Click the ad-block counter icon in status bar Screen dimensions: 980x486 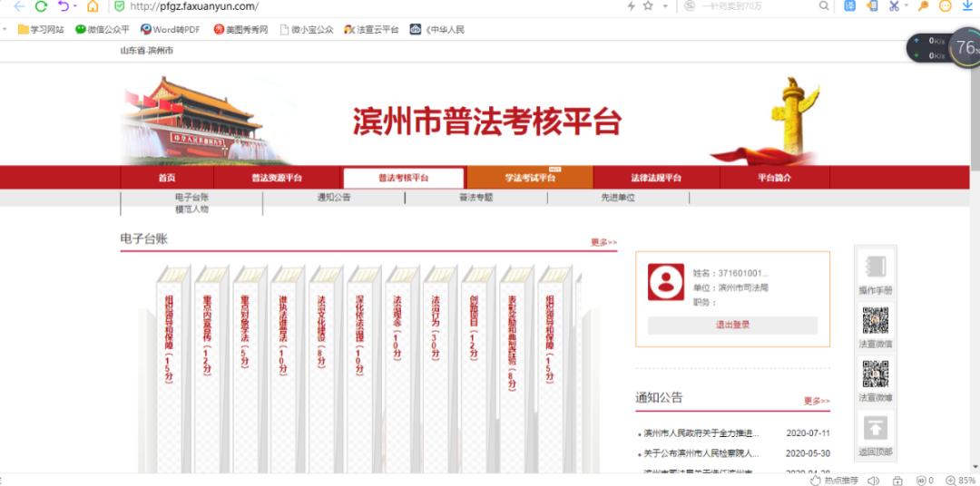tap(925, 481)
